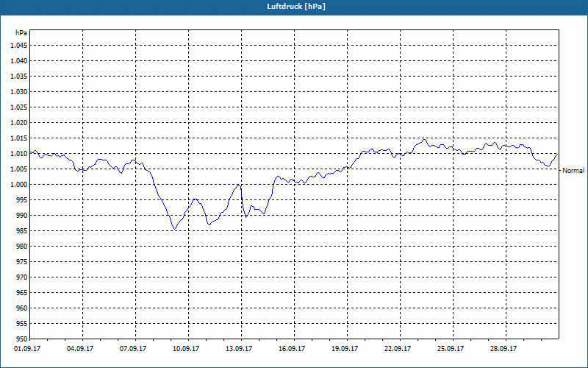Select the 19.09.17 x-axis date
The width and height of the screenshot is (588, 368).
pos(345,349)
